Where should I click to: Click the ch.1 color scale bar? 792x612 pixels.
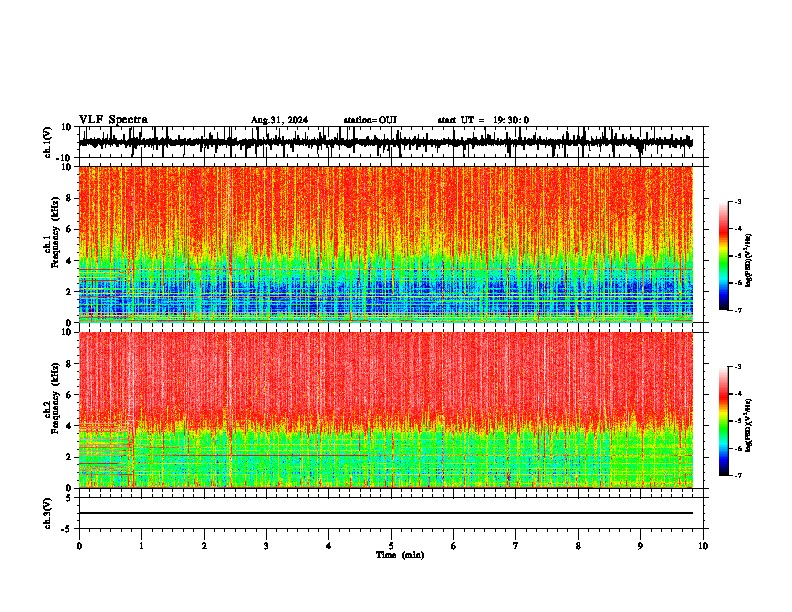724,256
